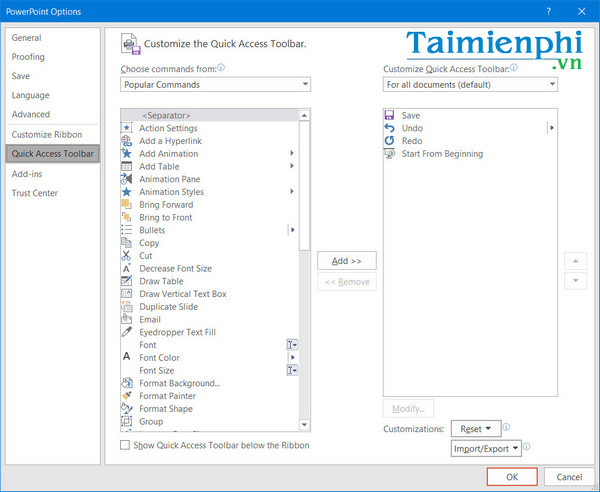Click OK to confirm options
Image resolution: width=600 pixels, height=492 pixels.
tap(512, 477)
